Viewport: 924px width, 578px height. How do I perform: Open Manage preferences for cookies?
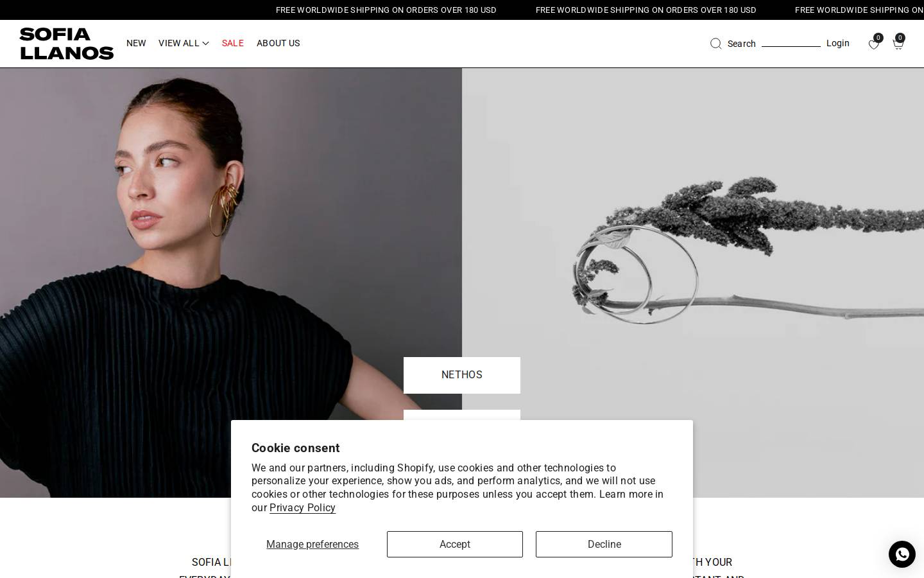[x=312, y=544]
